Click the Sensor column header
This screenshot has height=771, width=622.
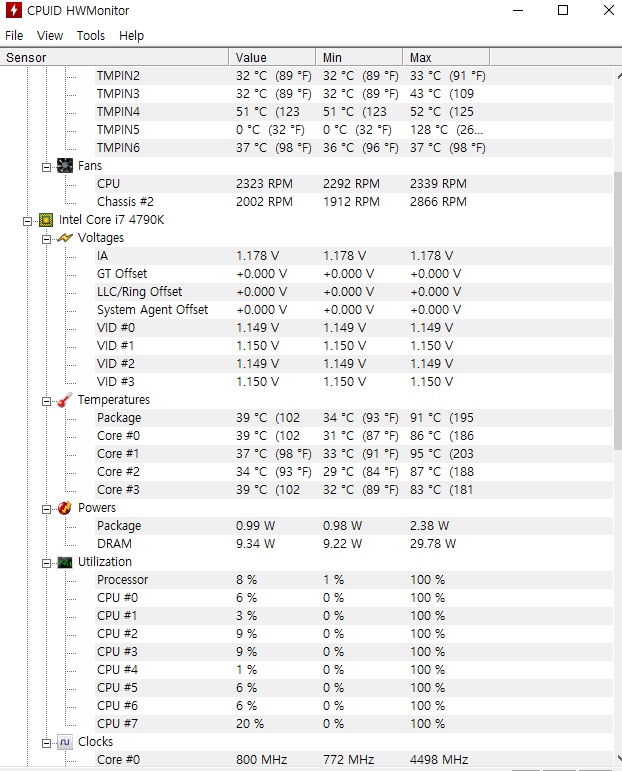pyautogui.click(x=114, y=57)
